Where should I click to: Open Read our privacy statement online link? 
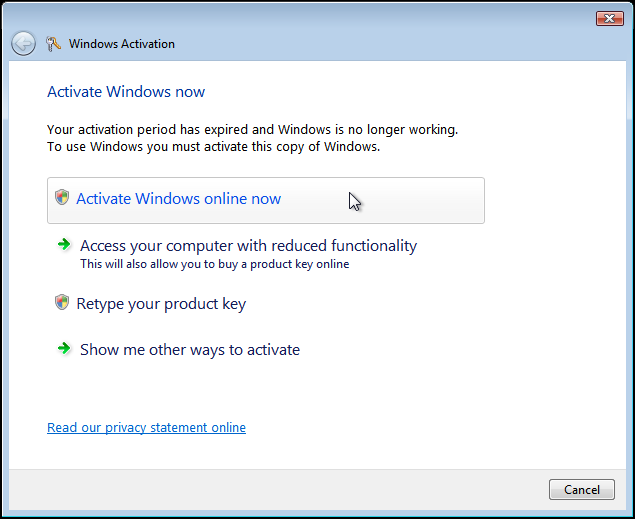coord(146,428)
